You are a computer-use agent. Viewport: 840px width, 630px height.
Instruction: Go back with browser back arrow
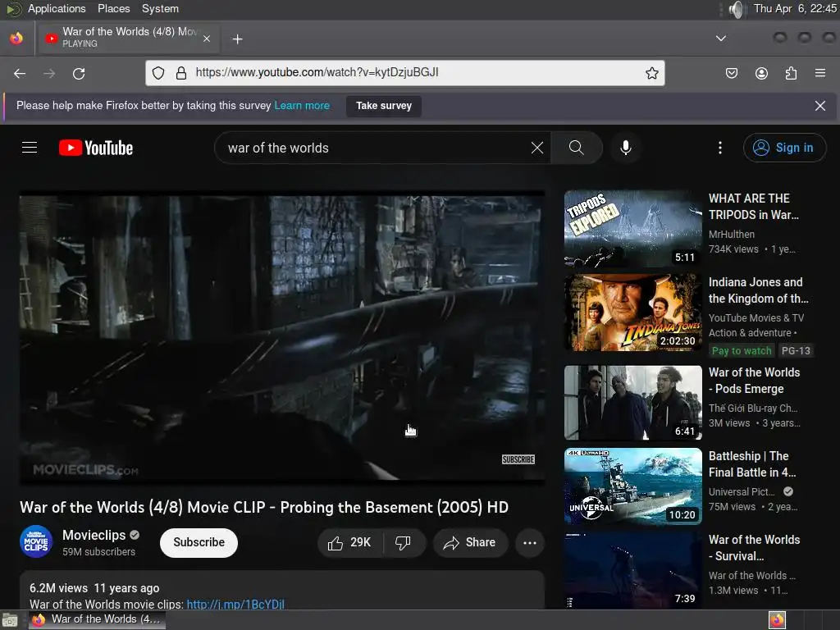[x=20, y=73]
